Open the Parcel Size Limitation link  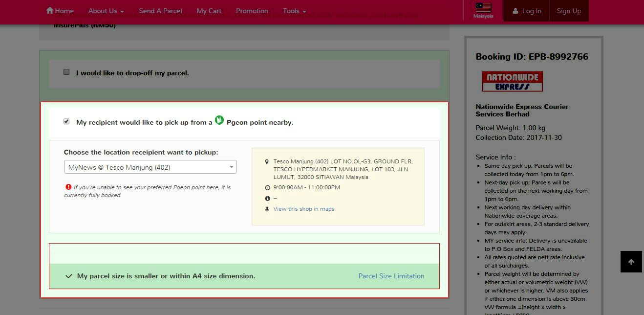click(391, 276)
